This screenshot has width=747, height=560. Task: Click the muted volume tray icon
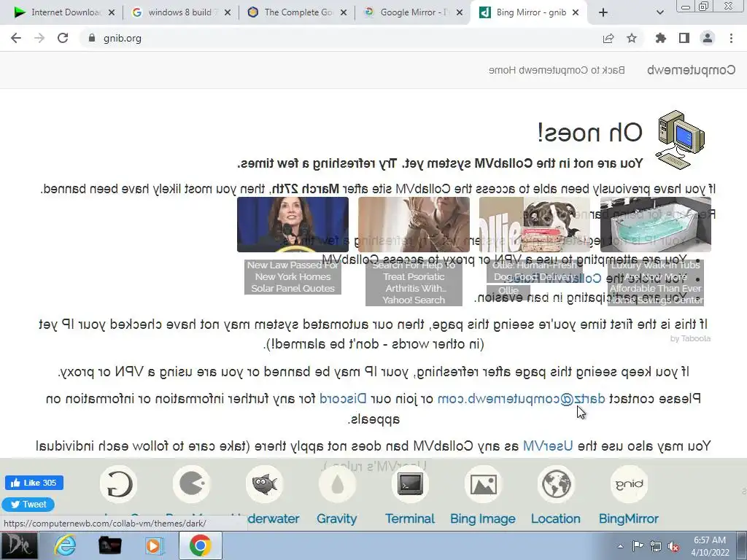click(673, 546)
